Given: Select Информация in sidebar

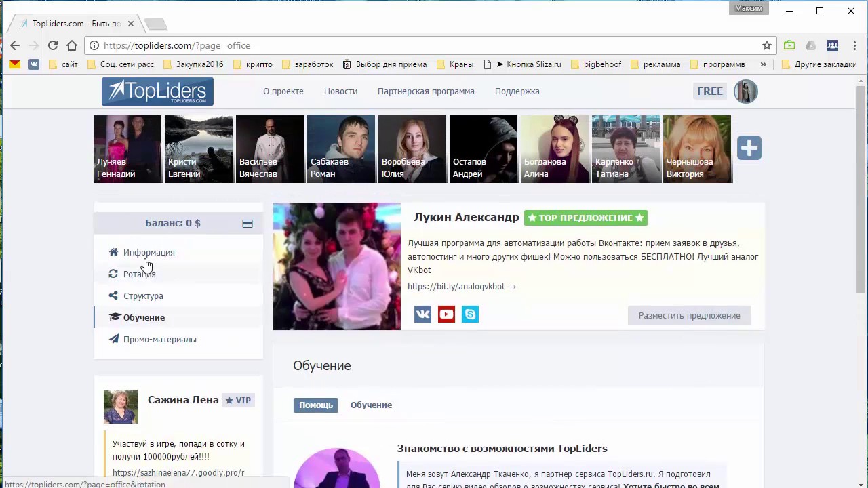Looking at the screenshot, I should pos(149,252).
